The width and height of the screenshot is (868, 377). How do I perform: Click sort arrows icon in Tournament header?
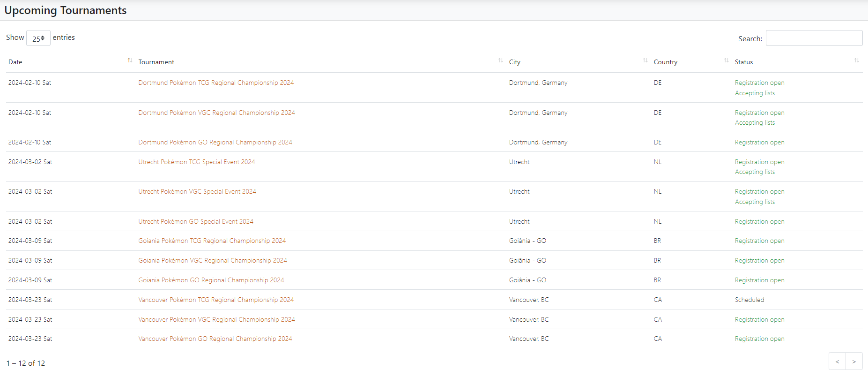[500, 60]
